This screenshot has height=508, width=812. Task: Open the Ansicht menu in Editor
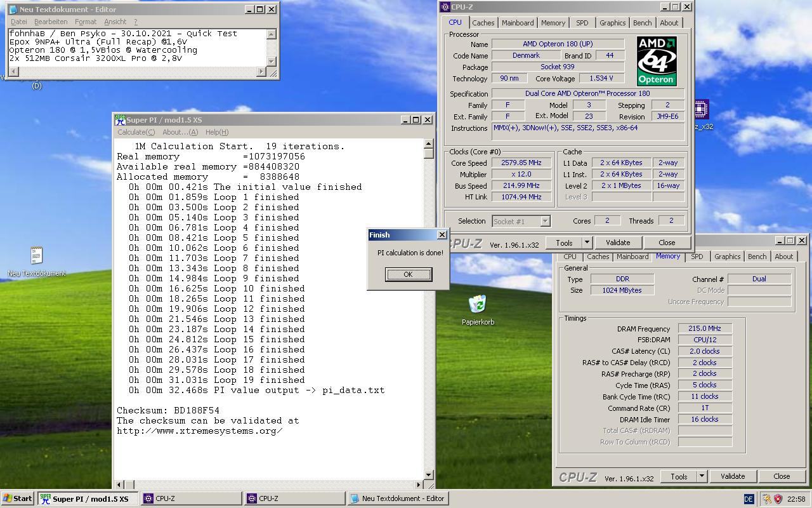[x=115, y=22]
